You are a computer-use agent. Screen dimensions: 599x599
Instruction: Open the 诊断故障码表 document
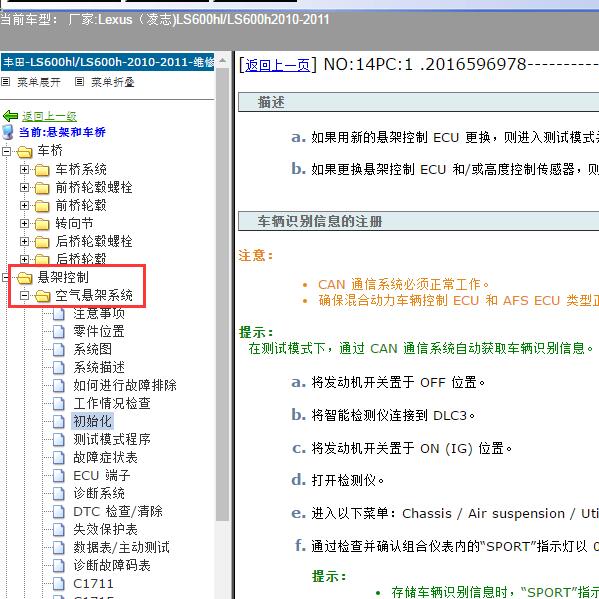click(x=112, y=565)
